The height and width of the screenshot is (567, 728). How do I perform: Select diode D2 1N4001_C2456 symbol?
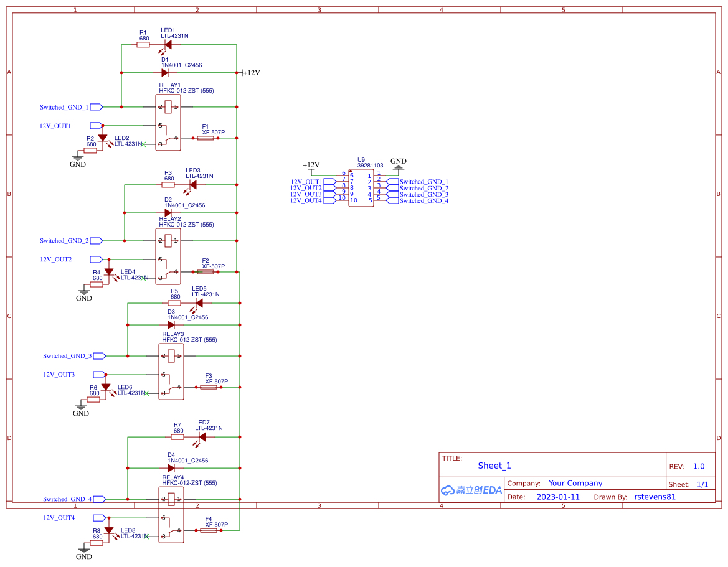click(169, 212)
